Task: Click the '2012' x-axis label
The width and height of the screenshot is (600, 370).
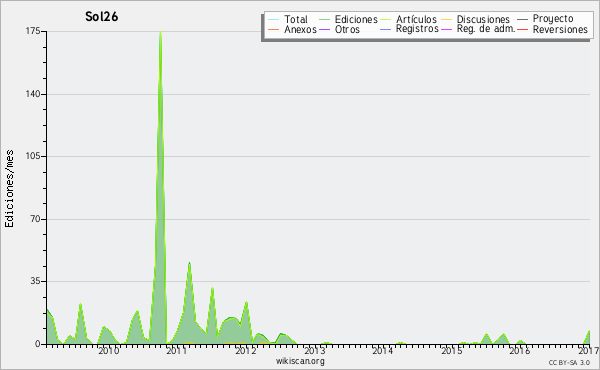Action: pyautogui.click(x=245, y=350)
